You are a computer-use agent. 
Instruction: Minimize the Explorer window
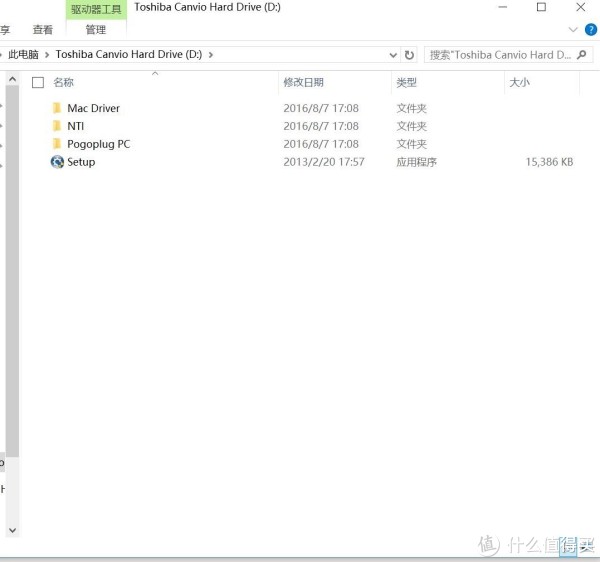[502, 7]
